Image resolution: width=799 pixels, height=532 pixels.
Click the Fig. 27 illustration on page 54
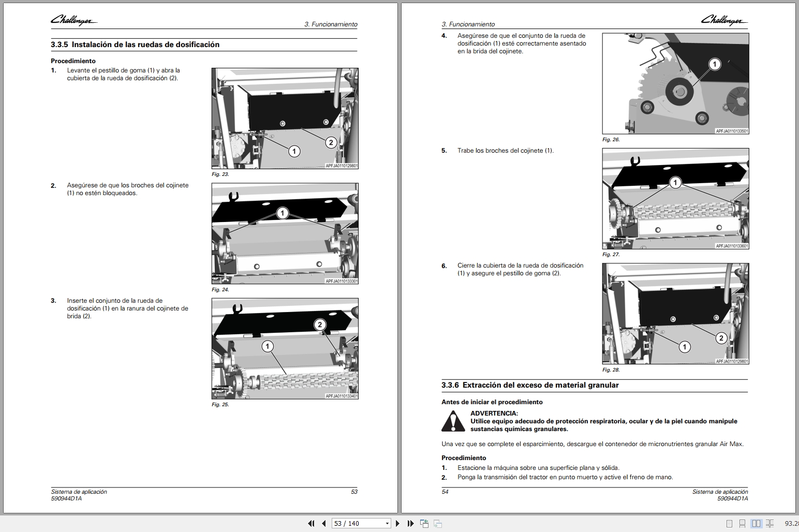pos(675,199)
